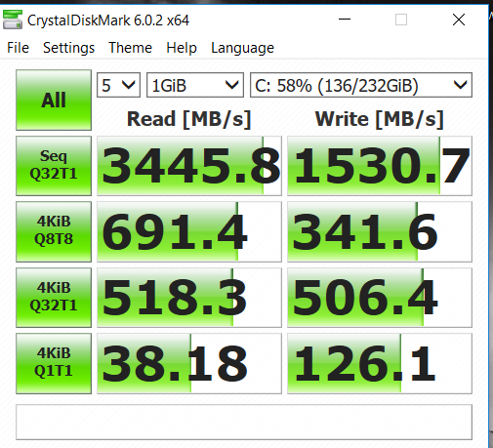
Task: Expand the test size dropdown showing 1GiB
Action: [195, 85]
